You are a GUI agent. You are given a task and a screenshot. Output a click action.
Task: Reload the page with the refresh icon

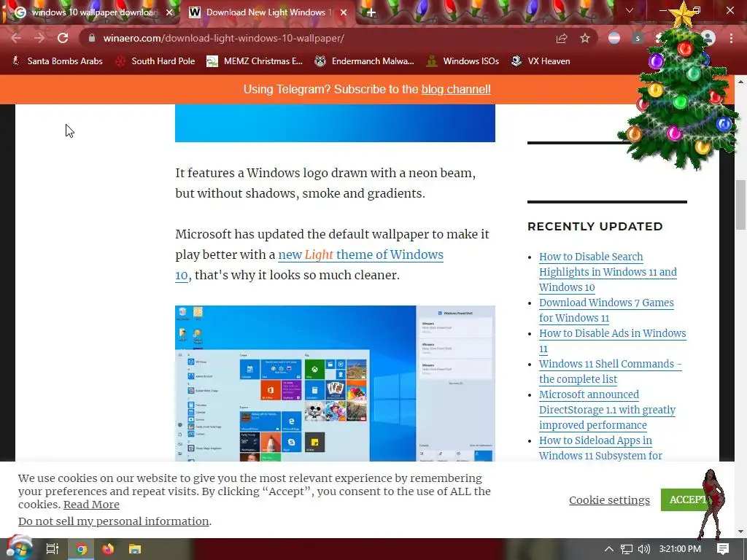click(63, 38)
